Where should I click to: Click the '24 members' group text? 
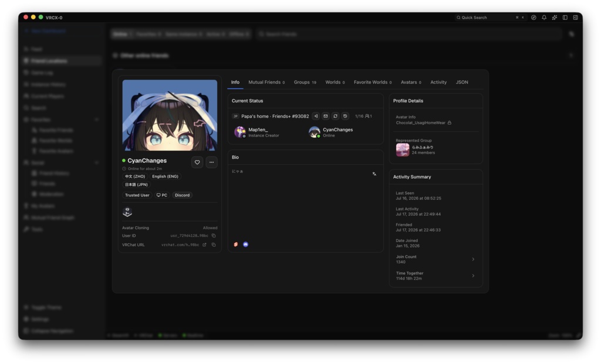click(423, 153)
